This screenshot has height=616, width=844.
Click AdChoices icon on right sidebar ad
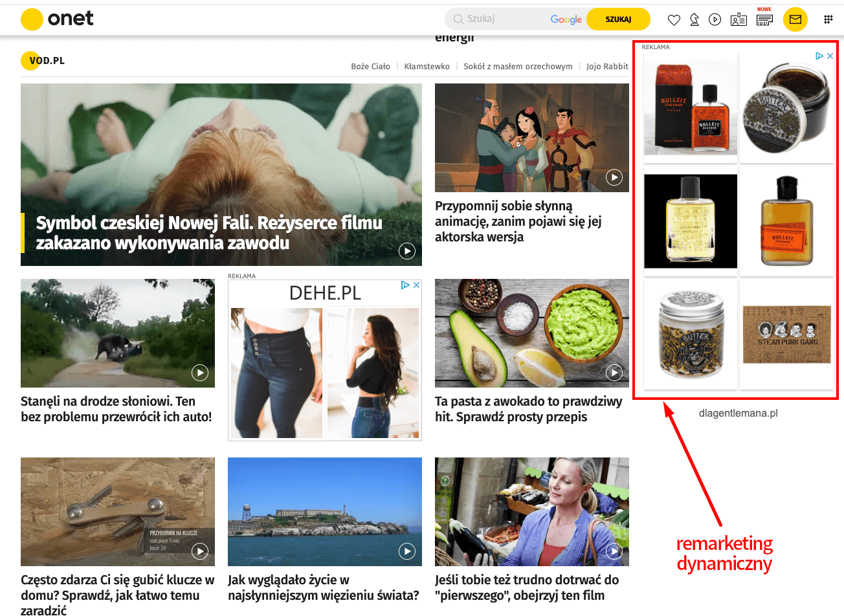(x=819, y=56)
